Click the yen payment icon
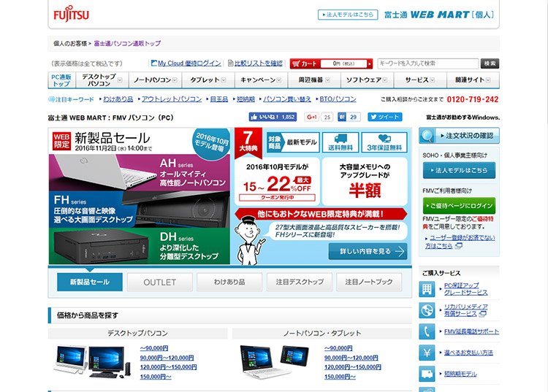Screen dimensions: 548x392 tap(427, 353)
